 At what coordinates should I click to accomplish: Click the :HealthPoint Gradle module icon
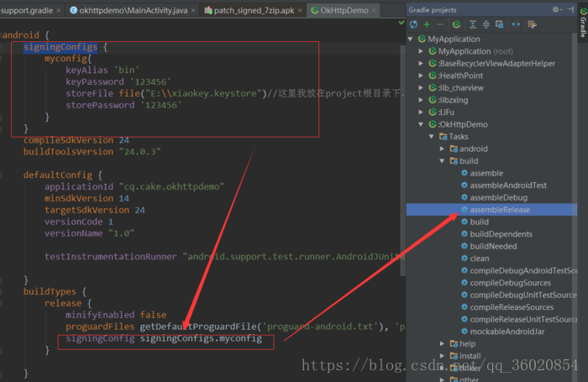(433, 76)
